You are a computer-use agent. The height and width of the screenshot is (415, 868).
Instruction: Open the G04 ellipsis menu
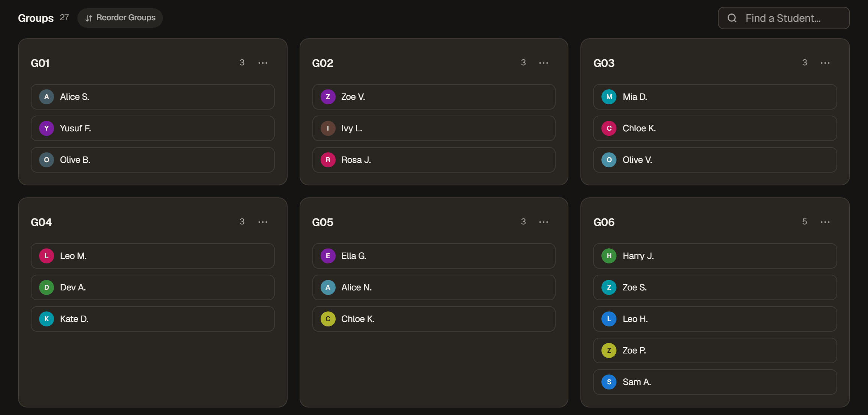click(263, 222)
